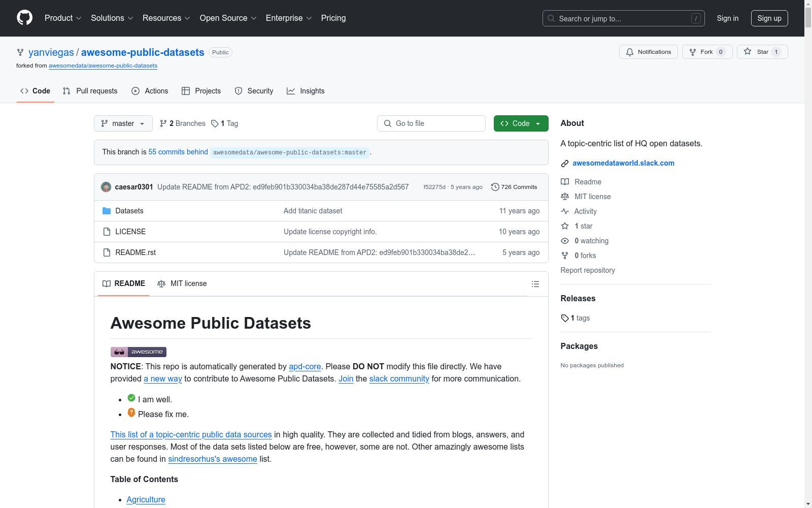Switch to Pull requests tab
Image resolution: width=812 pixels, height=508 pixels.
90,91
